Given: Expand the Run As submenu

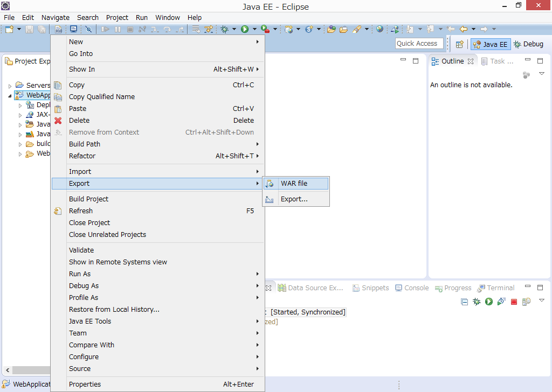Looking at the screenshot, I should [158, 274].
